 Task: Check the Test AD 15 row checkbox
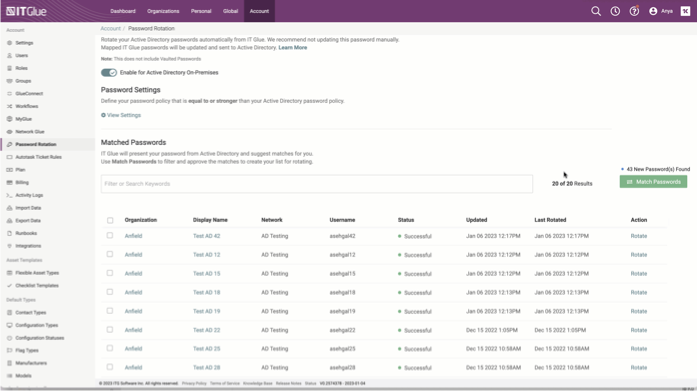tap(110, 273)
